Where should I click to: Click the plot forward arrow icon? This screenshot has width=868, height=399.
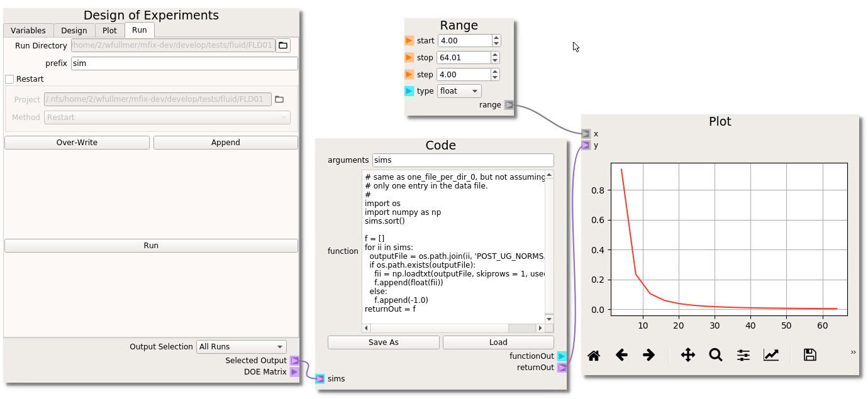[649, 356]
